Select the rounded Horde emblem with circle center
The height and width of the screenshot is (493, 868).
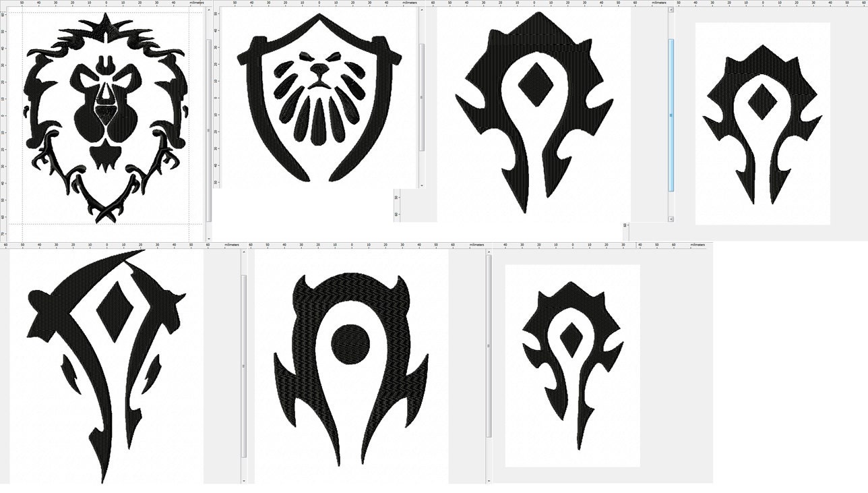point(350,370)
